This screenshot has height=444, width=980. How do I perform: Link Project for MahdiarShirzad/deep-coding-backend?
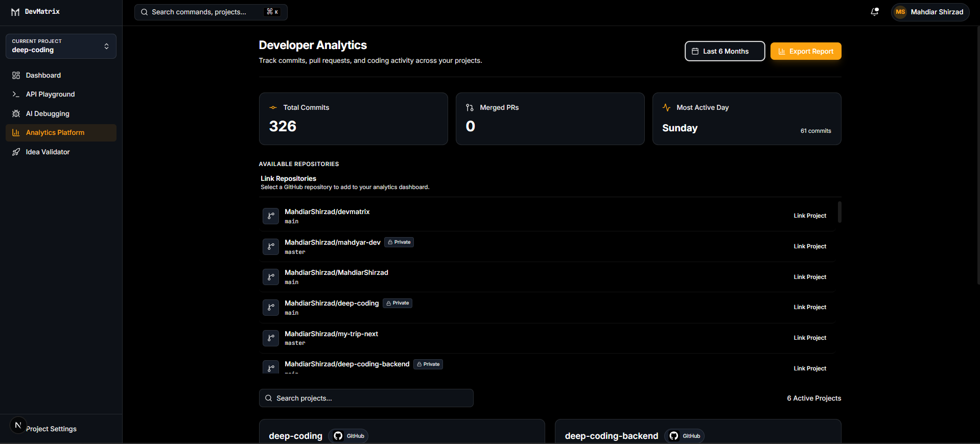(810, 368)
